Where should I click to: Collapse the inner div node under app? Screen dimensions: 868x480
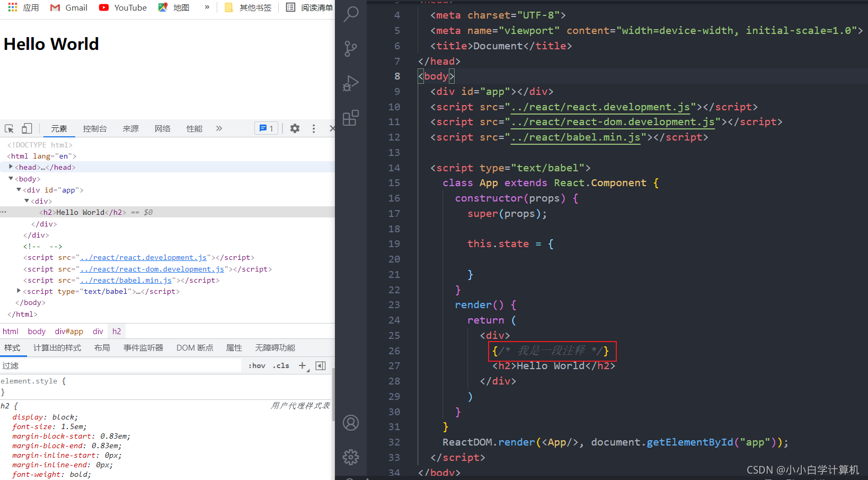point(26,200)
